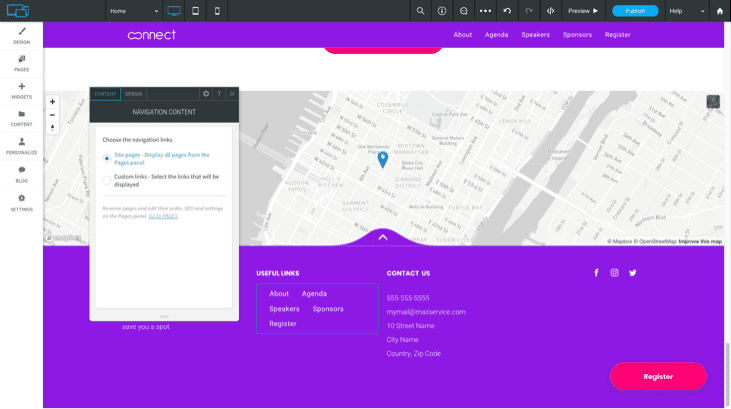This screenshot has height=409, width=731.
Task: Switch to tablet device view
Action: [x=195, y=11]
